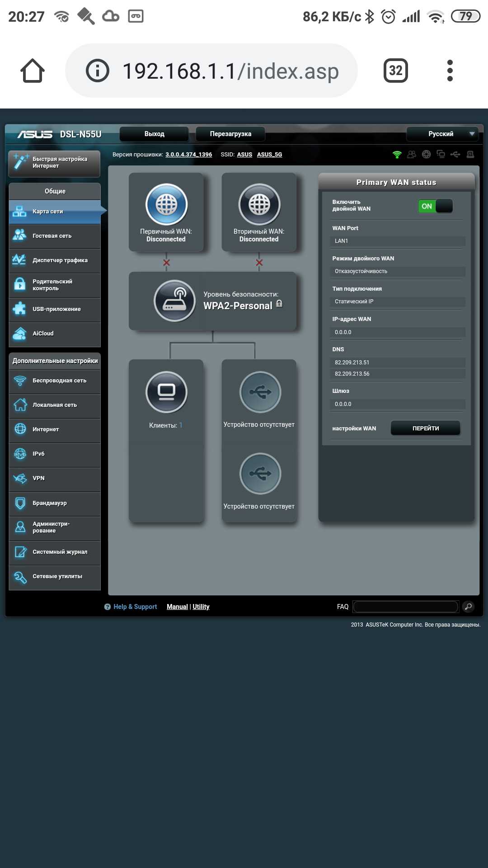Viewport: 488px width, 868px height.
Task: Click the Клиенты: 1 count text
Action: point(166,425)
